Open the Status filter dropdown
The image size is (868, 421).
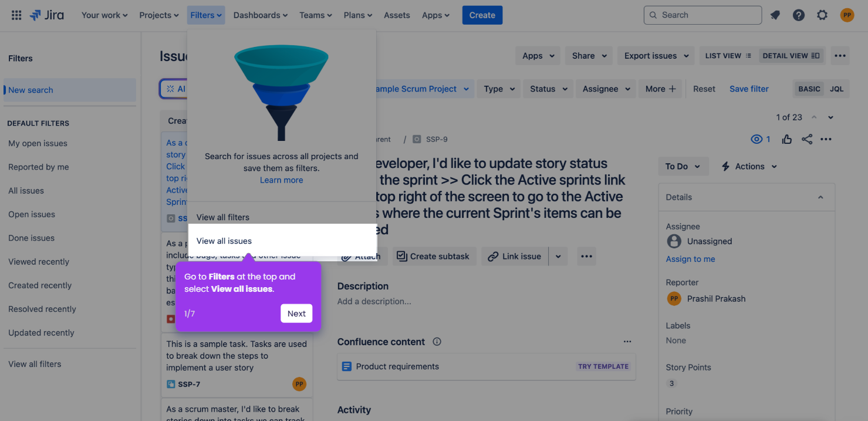[x=548, y=89]
